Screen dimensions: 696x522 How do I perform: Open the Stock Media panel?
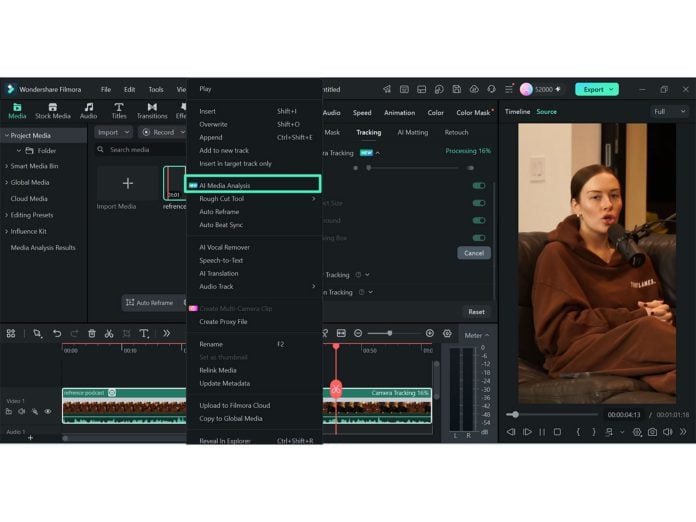[52, 111]
